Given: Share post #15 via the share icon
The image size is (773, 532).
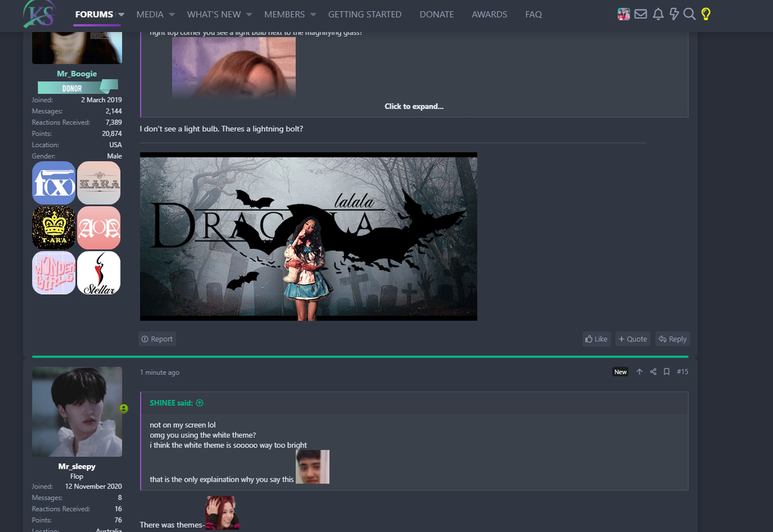Looking at the screenshot, I should [653, 372].
